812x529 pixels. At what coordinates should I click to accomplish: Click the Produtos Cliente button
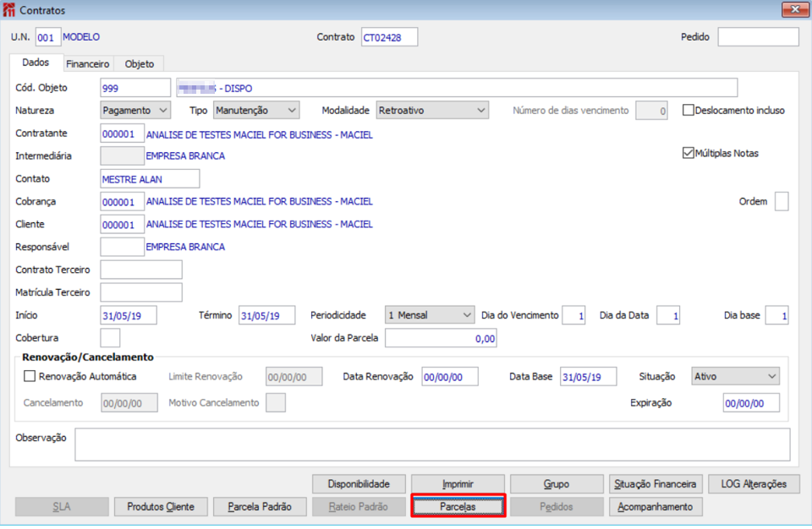point(161,507)
